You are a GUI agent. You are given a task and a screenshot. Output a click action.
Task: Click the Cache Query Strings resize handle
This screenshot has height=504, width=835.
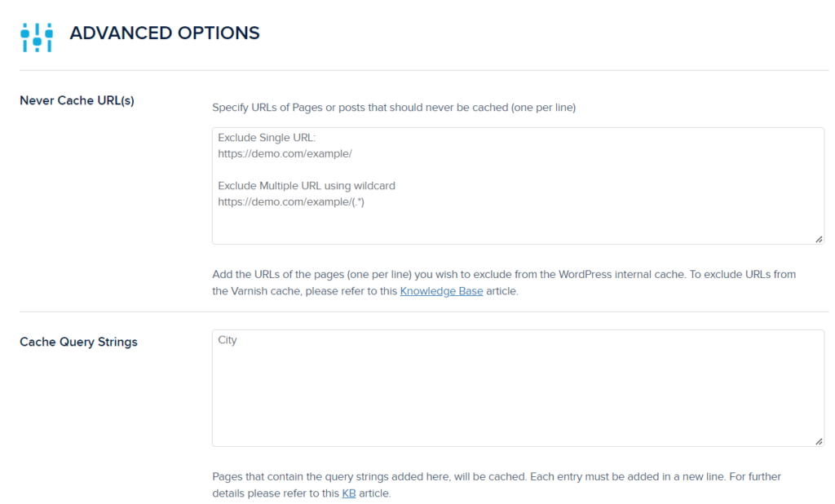click(x=818, y=440)
